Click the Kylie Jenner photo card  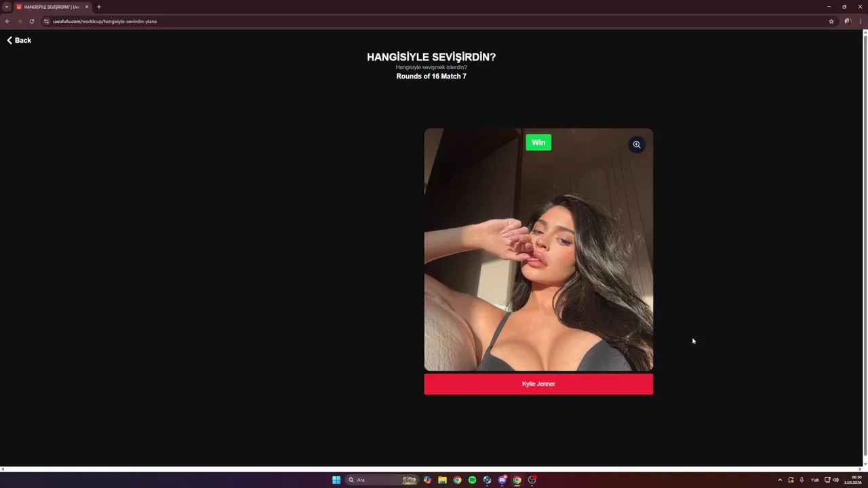point(538,249)
